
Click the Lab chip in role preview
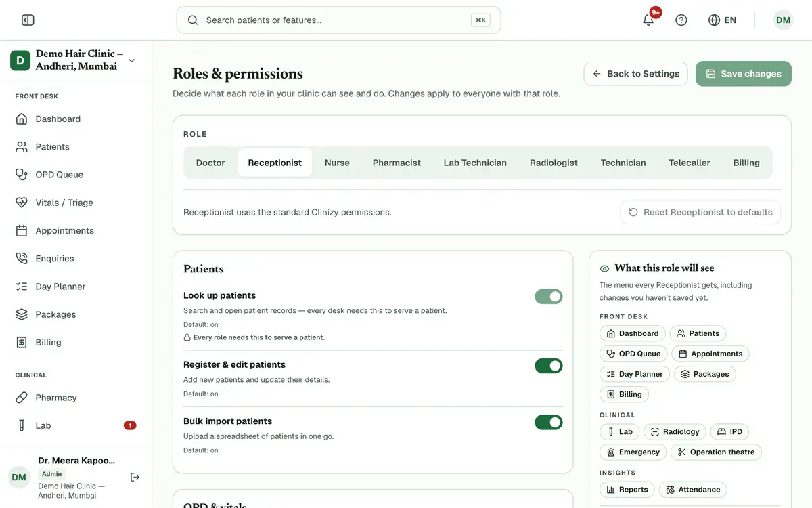619,432
